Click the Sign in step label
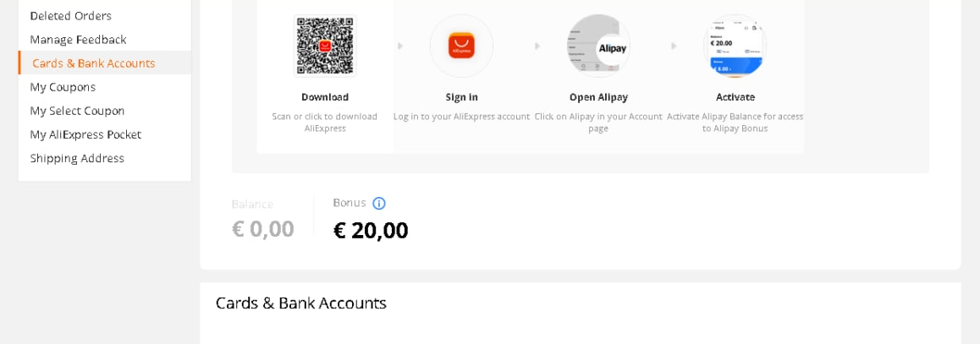Viewport: 980px width, 344px height. [461, 97]
